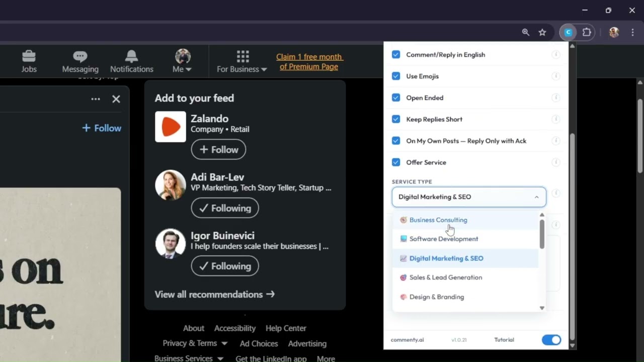Click the browser zoom magnifier icon
The width and height of the screenshot is (644, 362).
click(526, 32)
